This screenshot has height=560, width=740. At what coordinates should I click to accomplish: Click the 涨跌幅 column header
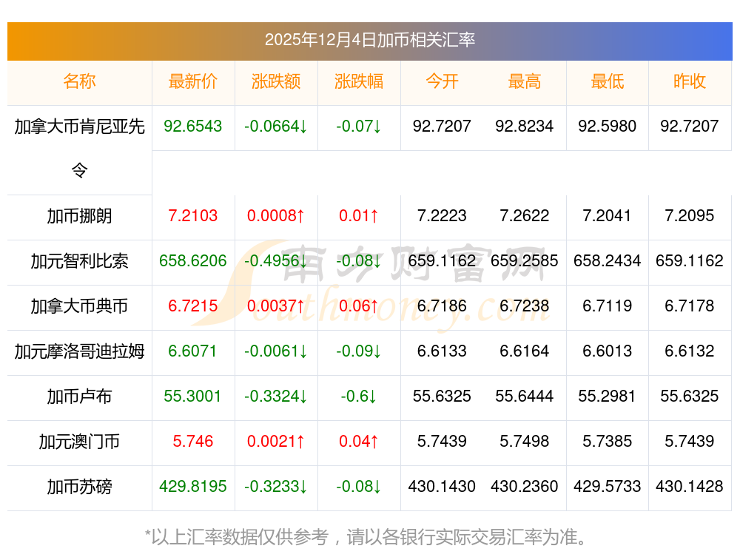click(x=359, y=81)
